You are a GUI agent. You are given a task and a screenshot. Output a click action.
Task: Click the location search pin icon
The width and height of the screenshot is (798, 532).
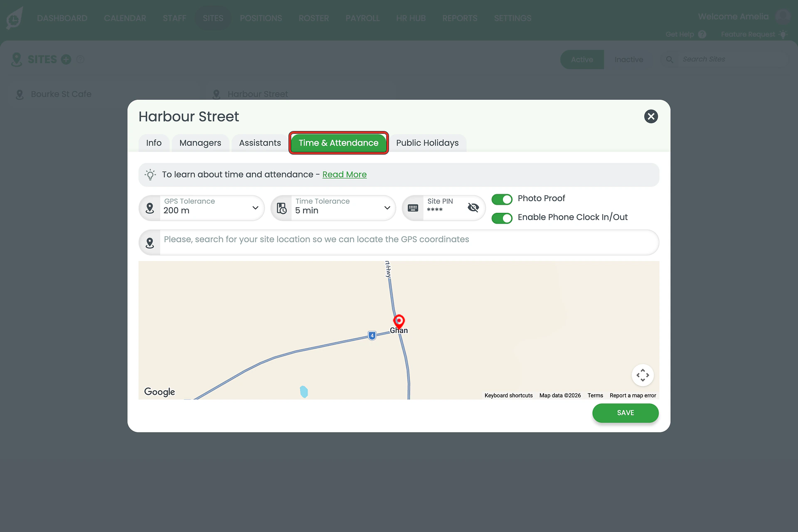[x=150, y=243]
